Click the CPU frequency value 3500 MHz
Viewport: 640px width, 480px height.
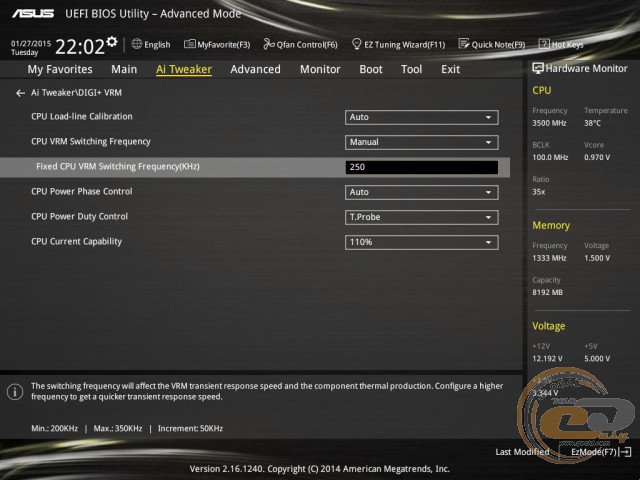click(x=549, y=123)
